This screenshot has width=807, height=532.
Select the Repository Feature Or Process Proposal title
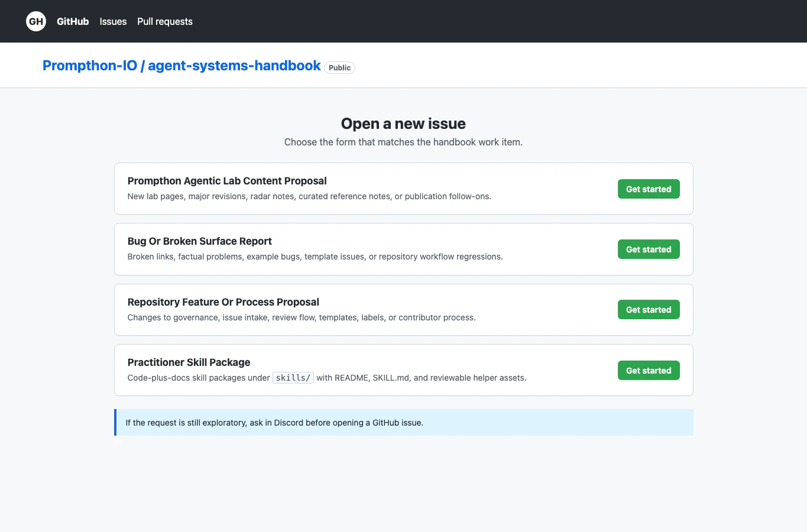(x=223, y=302)
